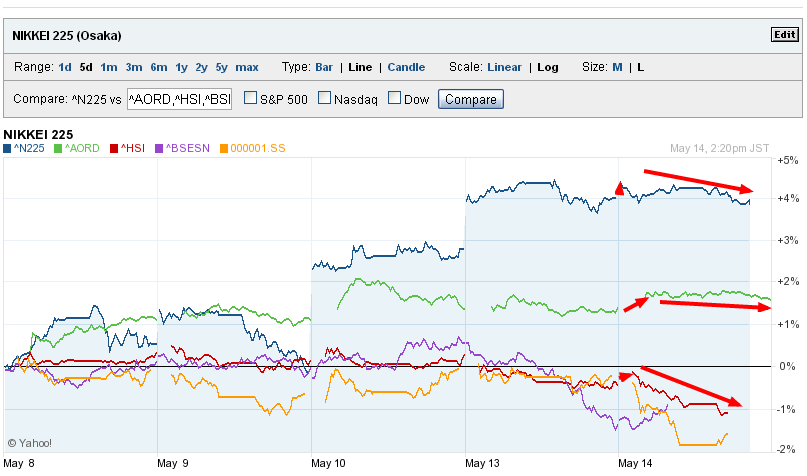Change chart type to Candle
The height and width of the screenshot is (476, 807).
[x=406, y=68]
